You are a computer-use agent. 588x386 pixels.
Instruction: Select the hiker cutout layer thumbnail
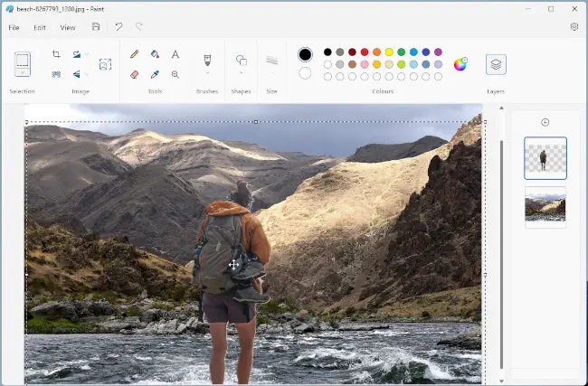545,158
